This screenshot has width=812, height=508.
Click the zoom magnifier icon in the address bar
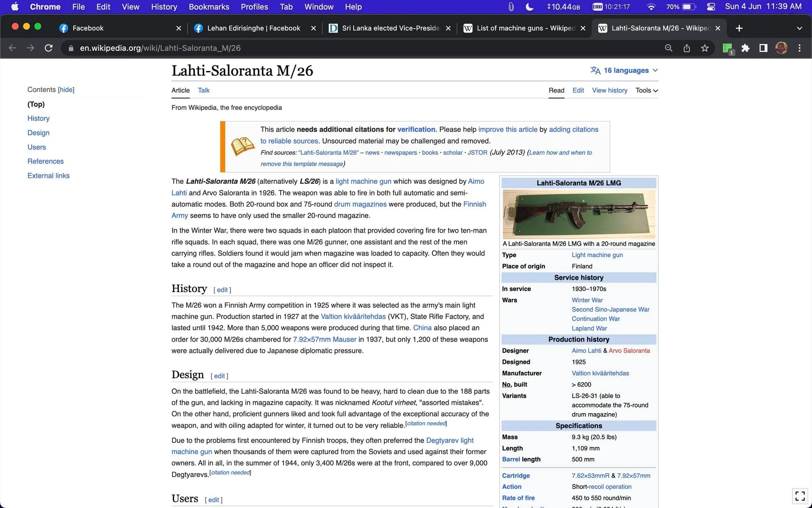point(668,48)
